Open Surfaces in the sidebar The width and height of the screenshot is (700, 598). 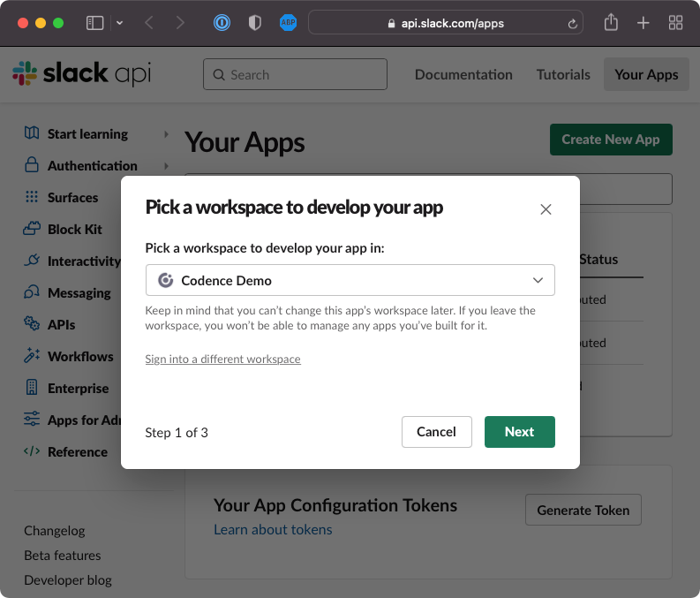(72, 197)
